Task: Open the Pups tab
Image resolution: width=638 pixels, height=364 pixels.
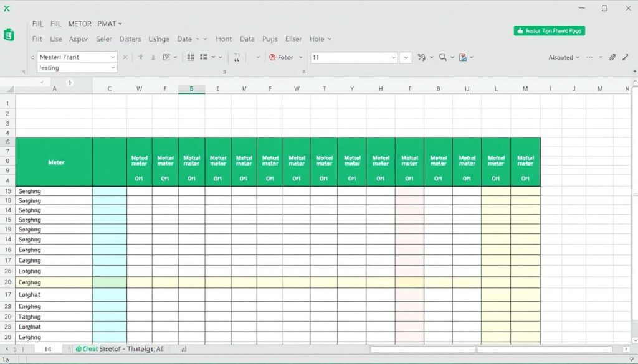Action: (270, 39)
